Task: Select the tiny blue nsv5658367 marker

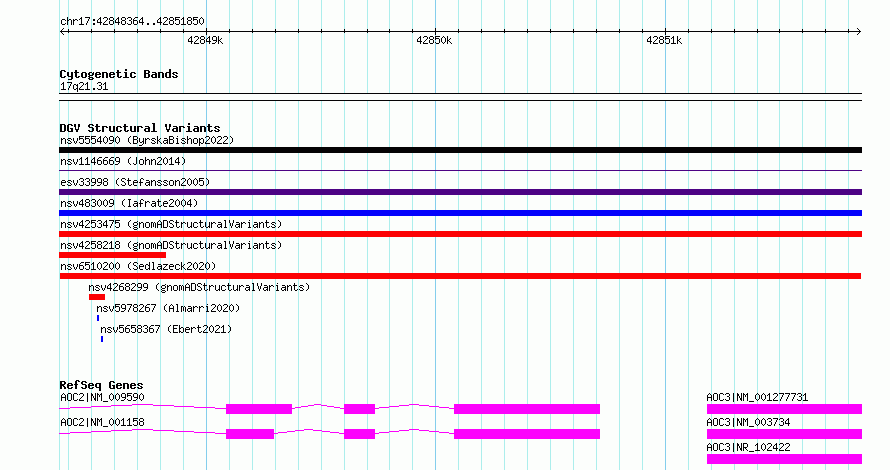Action: tap(102, 339)
